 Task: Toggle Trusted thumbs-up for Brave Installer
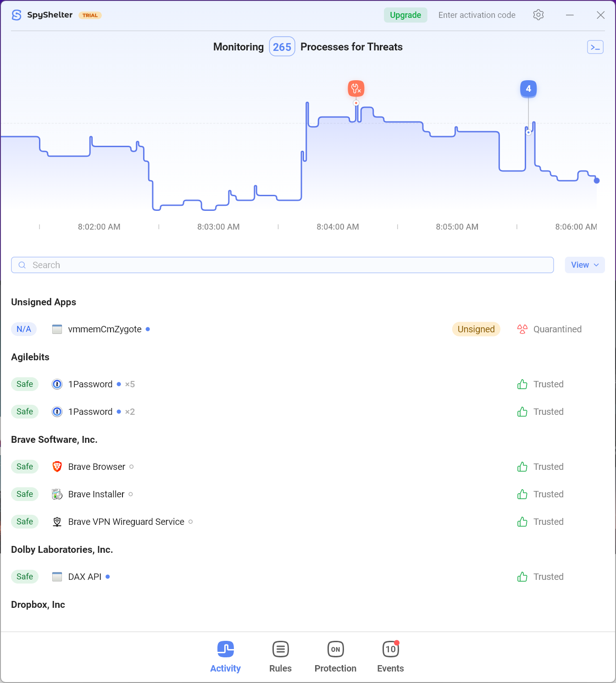522,494
